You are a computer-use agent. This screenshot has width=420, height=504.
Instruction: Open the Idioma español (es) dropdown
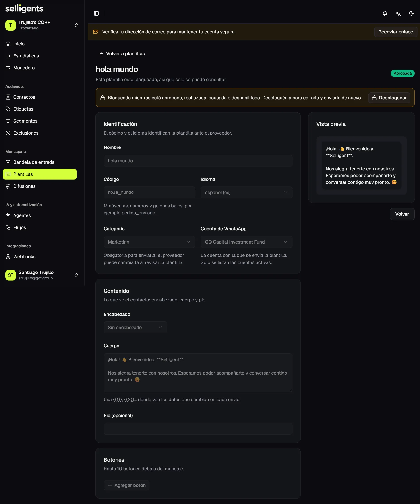pyautogui.click(x=246, y=192)
